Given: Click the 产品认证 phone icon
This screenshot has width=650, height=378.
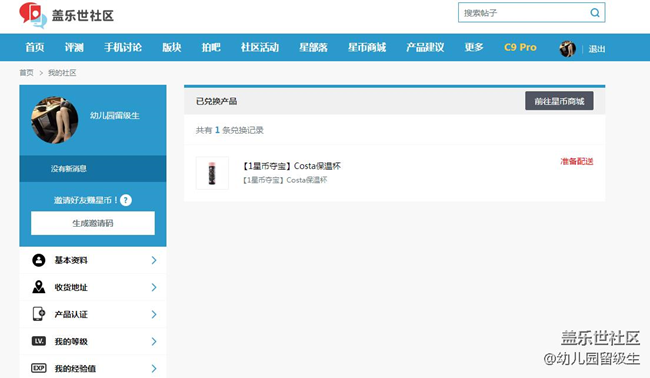Looking at the screenshot, I should 39,314.
